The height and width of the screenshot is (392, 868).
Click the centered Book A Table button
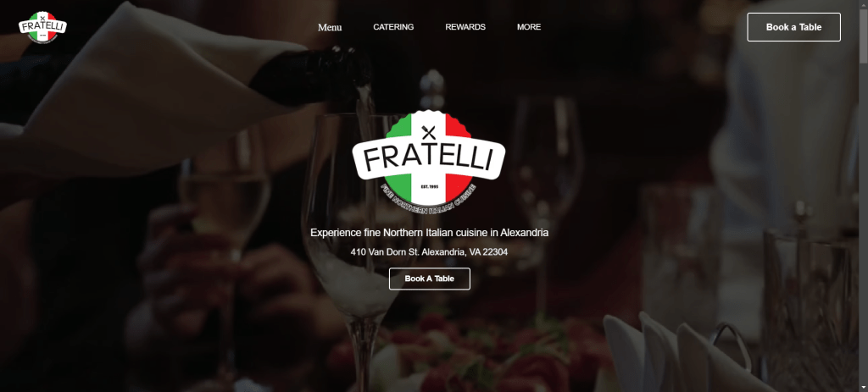[x=429, y=279]
